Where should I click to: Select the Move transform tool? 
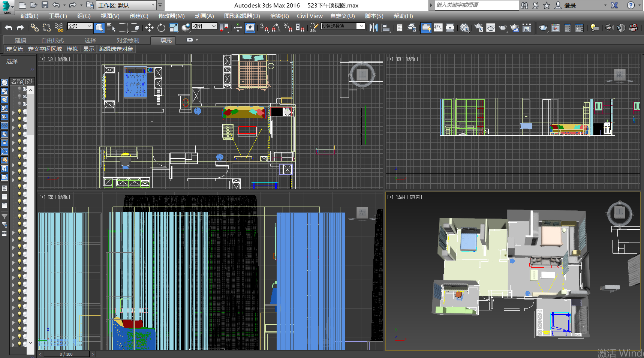pos(149,28)
